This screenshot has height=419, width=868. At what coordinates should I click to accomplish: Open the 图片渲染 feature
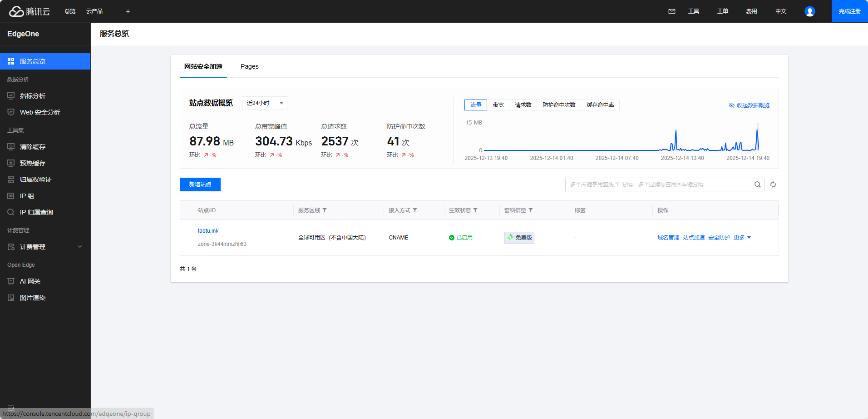32,297
